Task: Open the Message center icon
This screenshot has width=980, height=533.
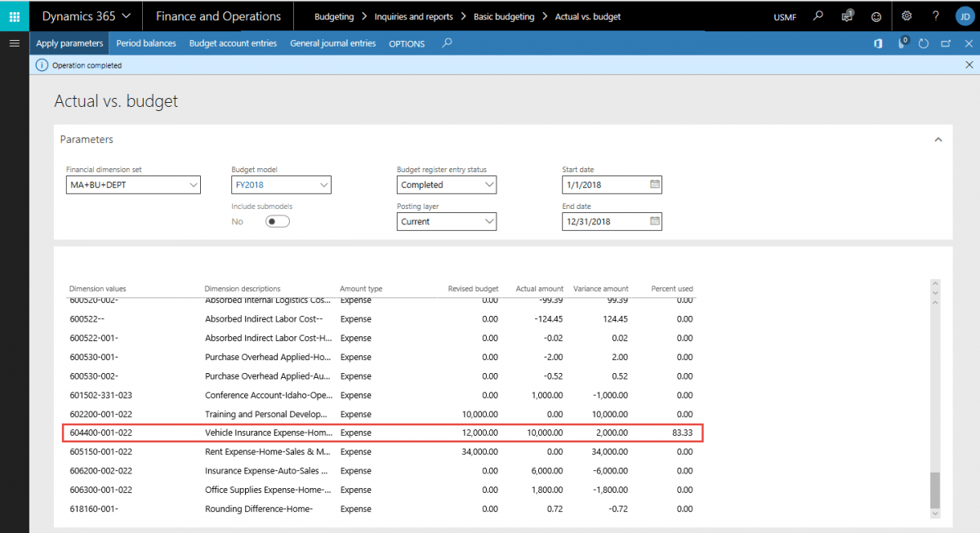Action: (847, 16)
